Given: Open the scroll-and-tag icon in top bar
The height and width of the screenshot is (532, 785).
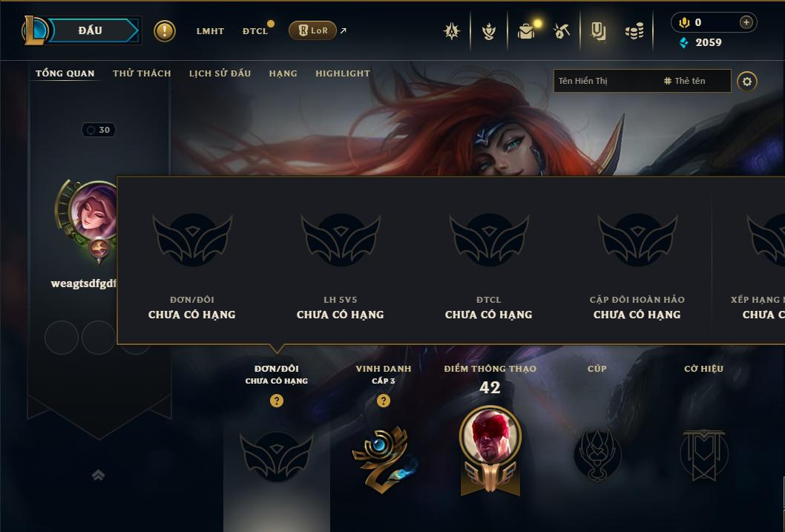Looking at the screenshot, I should tap(598, 31).
